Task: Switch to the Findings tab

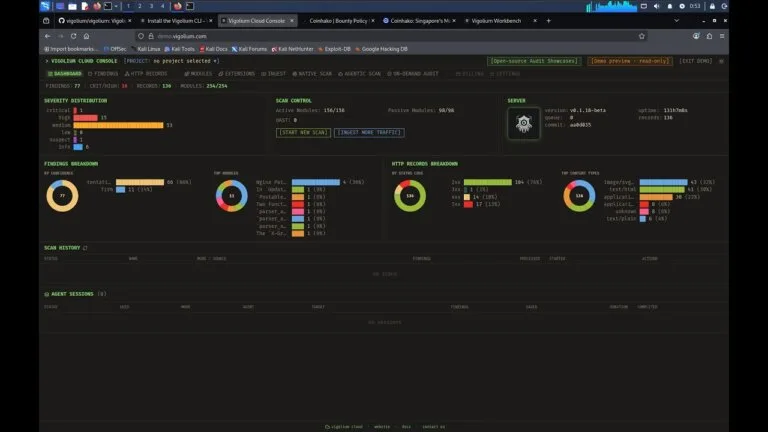Action: pos(103,74)
